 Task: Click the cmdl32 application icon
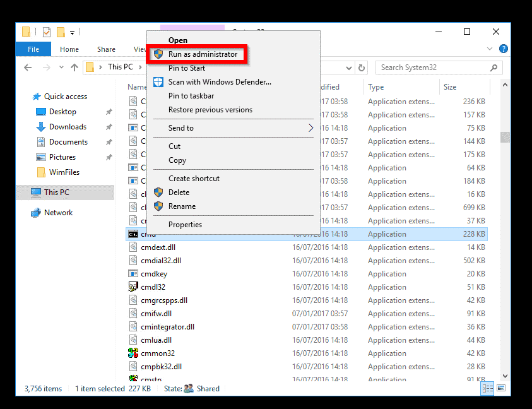(x=133, y=287)
